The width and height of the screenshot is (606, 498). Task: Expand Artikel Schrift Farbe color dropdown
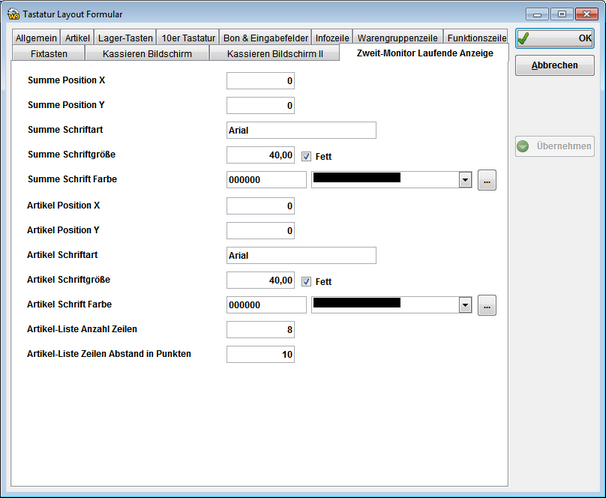point(465,305)
